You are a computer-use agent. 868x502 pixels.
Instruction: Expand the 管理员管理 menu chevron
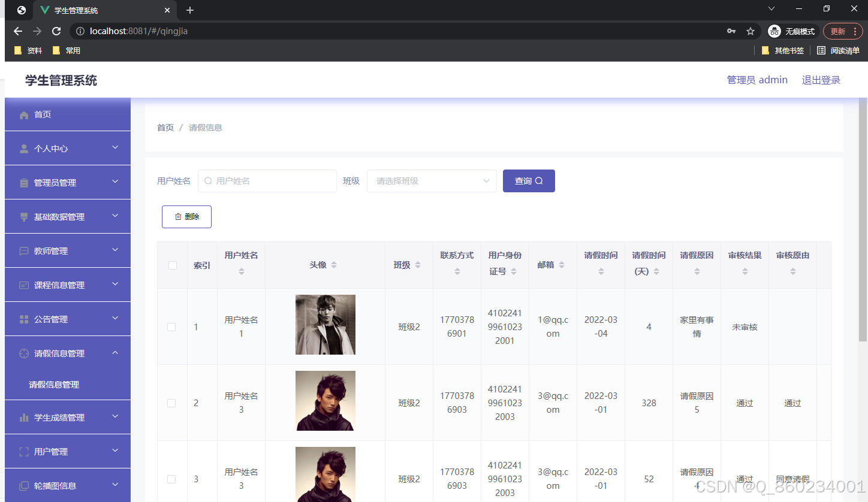click(x=115, y=182)
